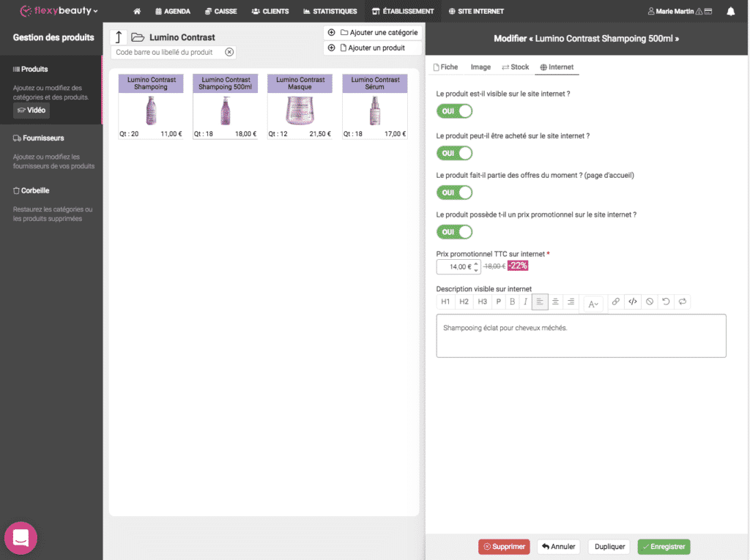Toggle italic in description editor
The height and width of the screenshot is (560, 750).
(525, 302)
